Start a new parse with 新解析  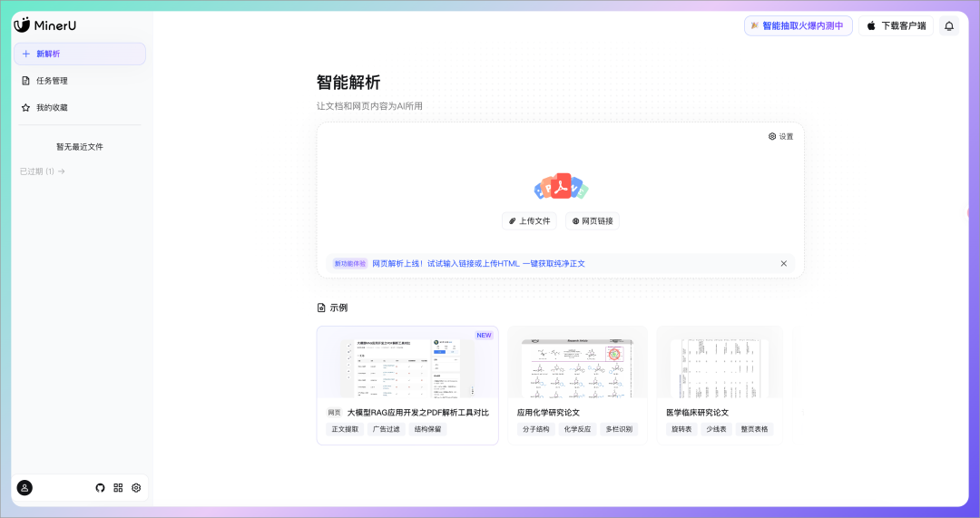coord(79,54)
